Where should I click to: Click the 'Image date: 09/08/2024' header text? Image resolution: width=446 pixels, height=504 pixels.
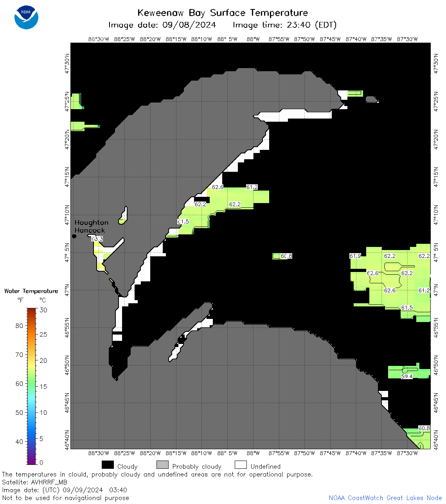(x=162, y=25)
